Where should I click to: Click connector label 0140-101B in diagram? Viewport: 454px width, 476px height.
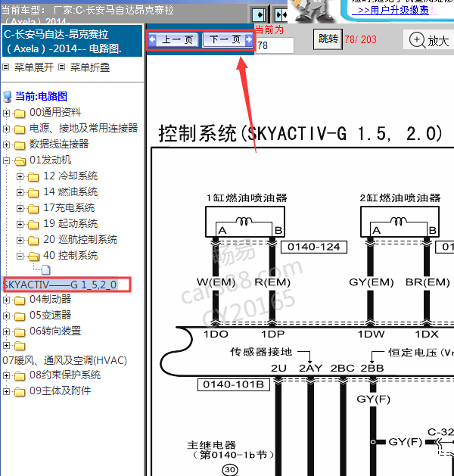234,384
